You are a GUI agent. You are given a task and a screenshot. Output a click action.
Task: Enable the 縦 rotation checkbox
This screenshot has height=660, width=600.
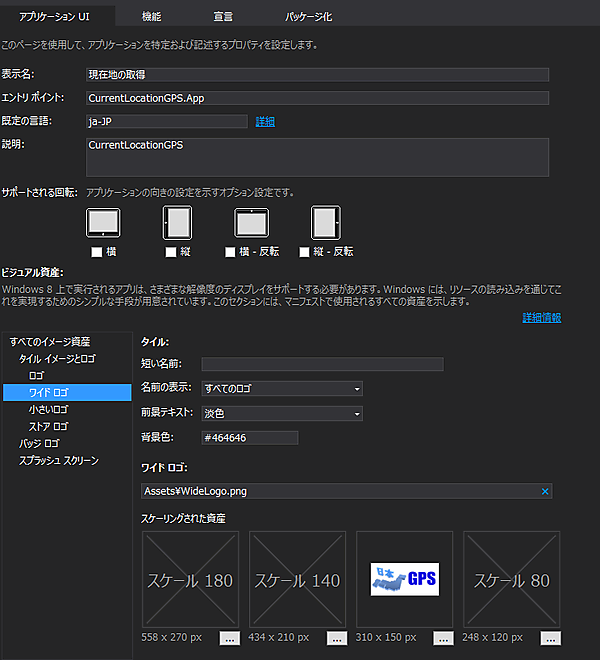(x=171, y=252)
